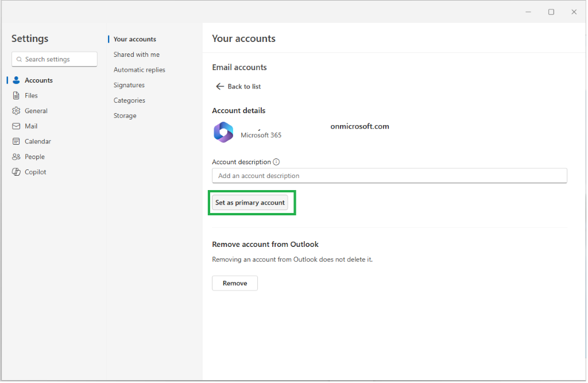Select the General settings category label
This screenshot has height=383, width=588.
36,111
